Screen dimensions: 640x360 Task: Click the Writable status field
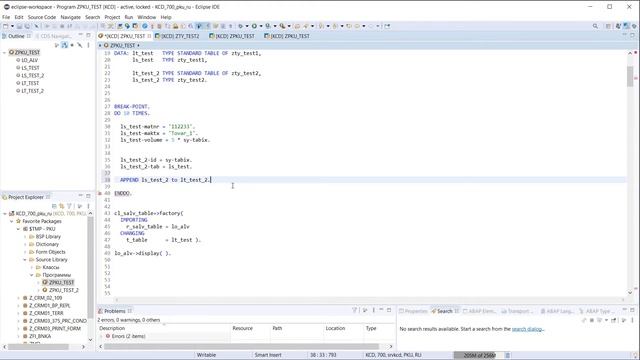pyautogui.click(x=206, y=355)
